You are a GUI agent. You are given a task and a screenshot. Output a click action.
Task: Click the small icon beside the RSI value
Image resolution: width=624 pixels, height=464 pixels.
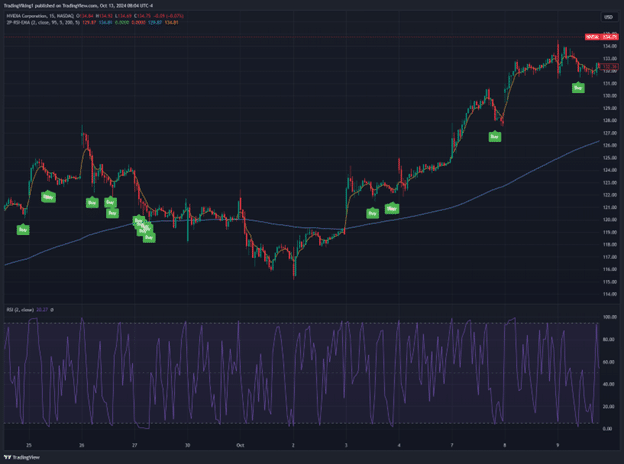pyautogui.click(x=52, y=310)
